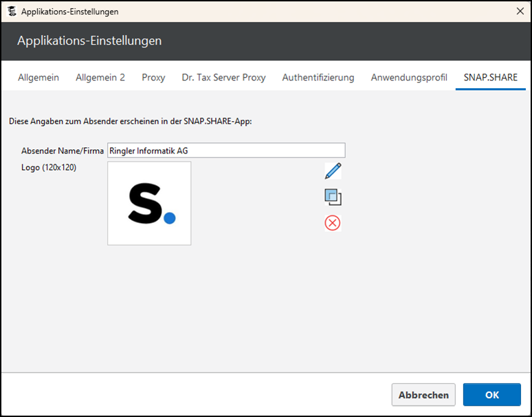Click the pencil icon to edit logo
The image size is (532, 417).
333,171
